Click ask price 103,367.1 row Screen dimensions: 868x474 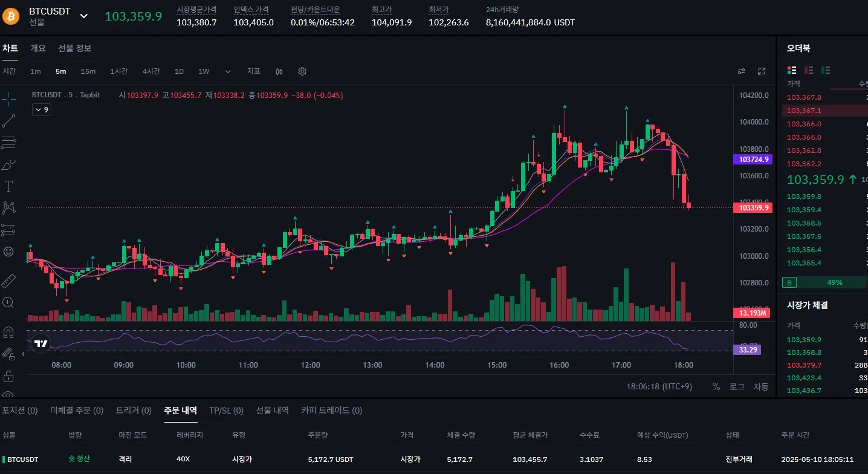[x=825, y=111]
